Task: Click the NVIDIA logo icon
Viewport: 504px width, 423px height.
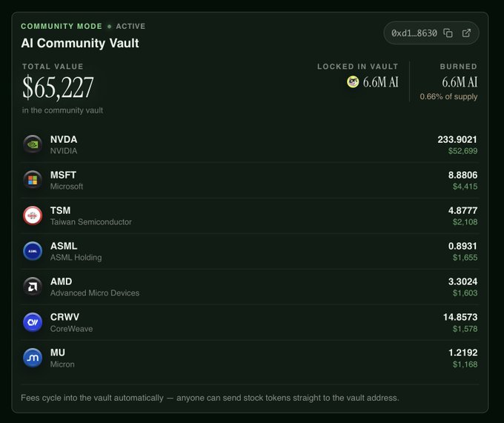Action: point(33,144)
